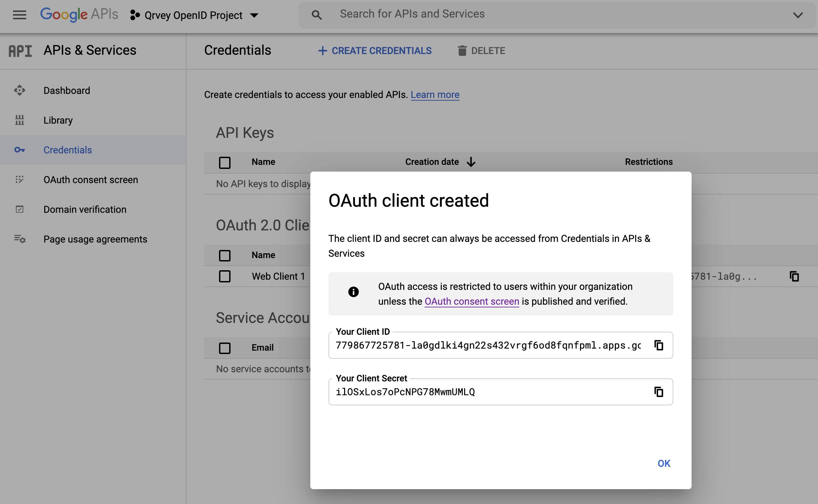Click the info icon in notice box
The image size is (818, 504).
point(353,292)
